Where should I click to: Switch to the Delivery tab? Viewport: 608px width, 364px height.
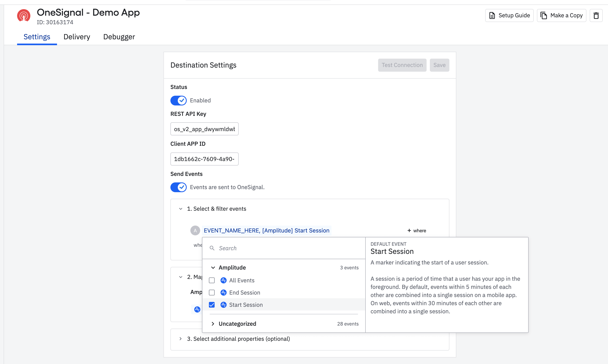pyautogui.click(x=77, y=37)
